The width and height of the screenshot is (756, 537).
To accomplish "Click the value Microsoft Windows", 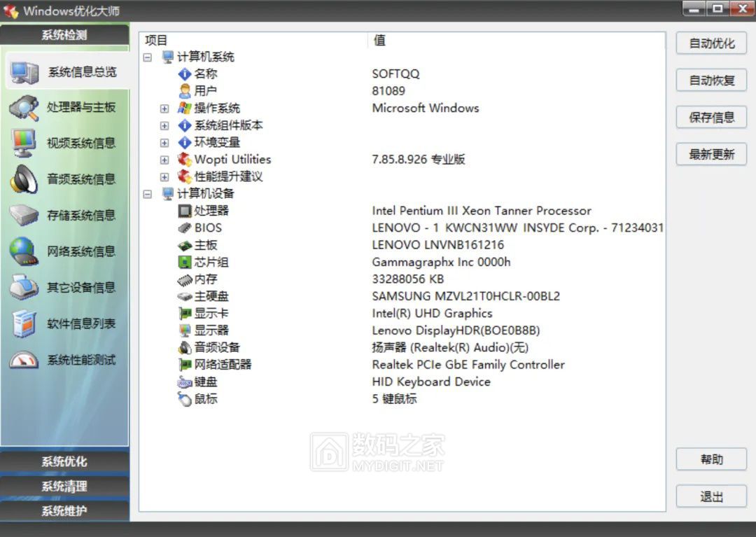I will click(426, 108).
